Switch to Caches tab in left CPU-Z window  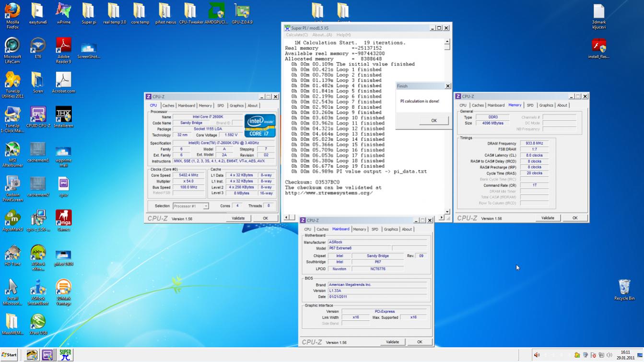click(168, 105)
